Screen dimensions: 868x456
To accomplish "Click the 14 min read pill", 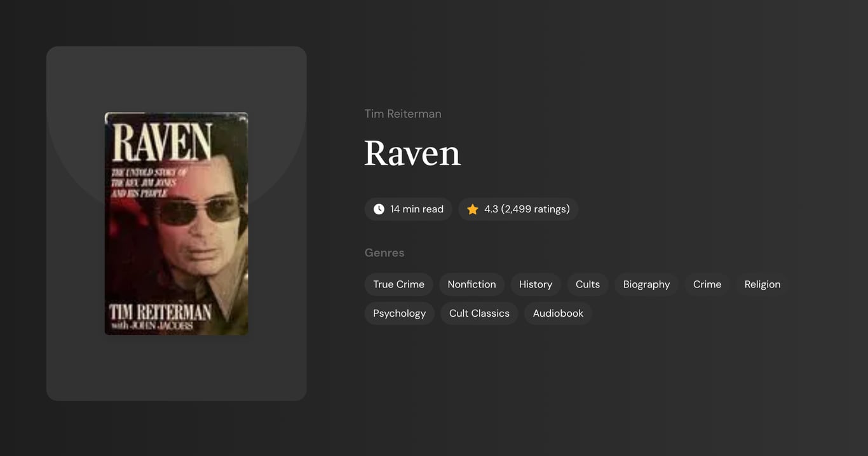I will pos(408,209).
